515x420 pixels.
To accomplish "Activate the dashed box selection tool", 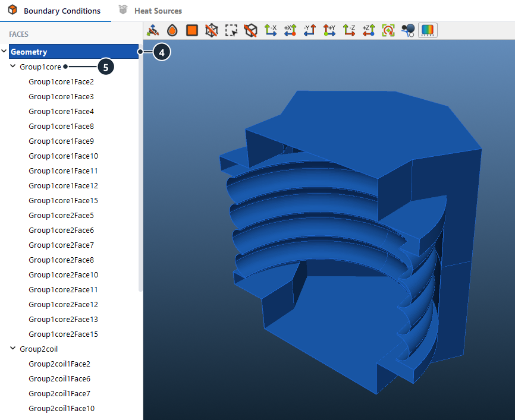I will click(231, 30).
